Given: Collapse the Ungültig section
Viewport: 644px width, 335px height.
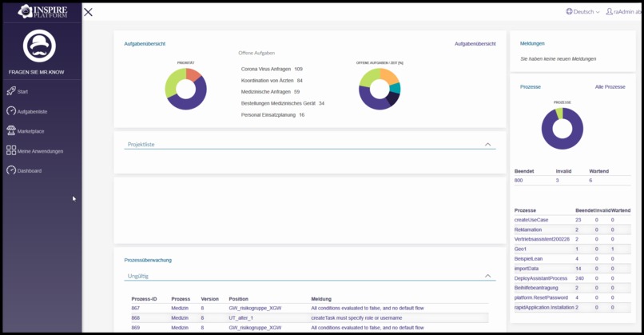Looking at the screenshot, I should pyautogui.click(x=487, y=276).
